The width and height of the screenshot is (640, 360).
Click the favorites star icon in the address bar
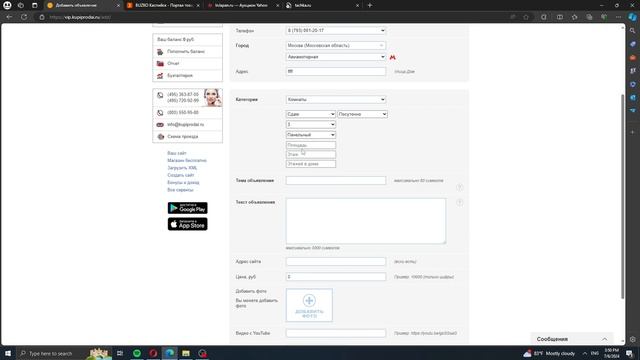pyautogui.click(x=526, y=17)
